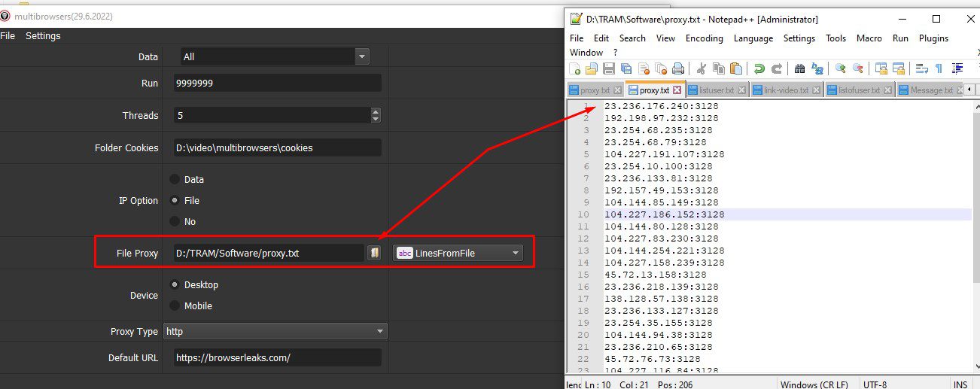Click Open file icon in Notepad++ toolbar

click(592, 68)
